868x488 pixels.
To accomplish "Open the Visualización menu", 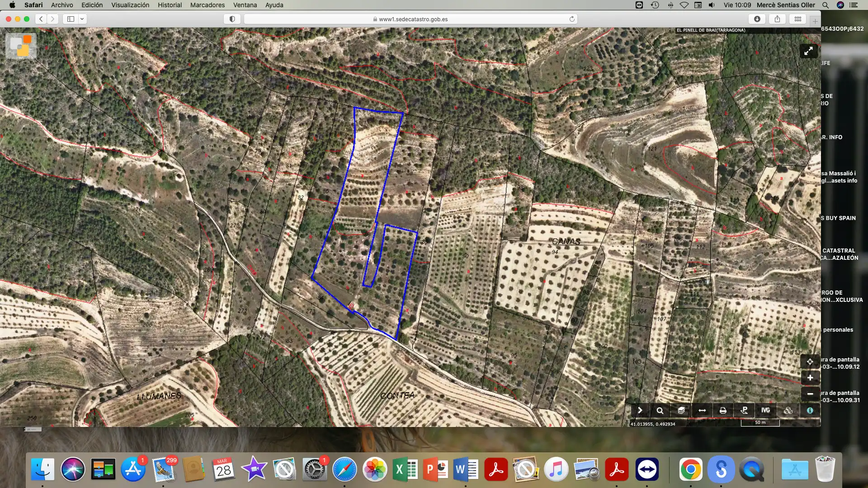I will click(130, 5).
